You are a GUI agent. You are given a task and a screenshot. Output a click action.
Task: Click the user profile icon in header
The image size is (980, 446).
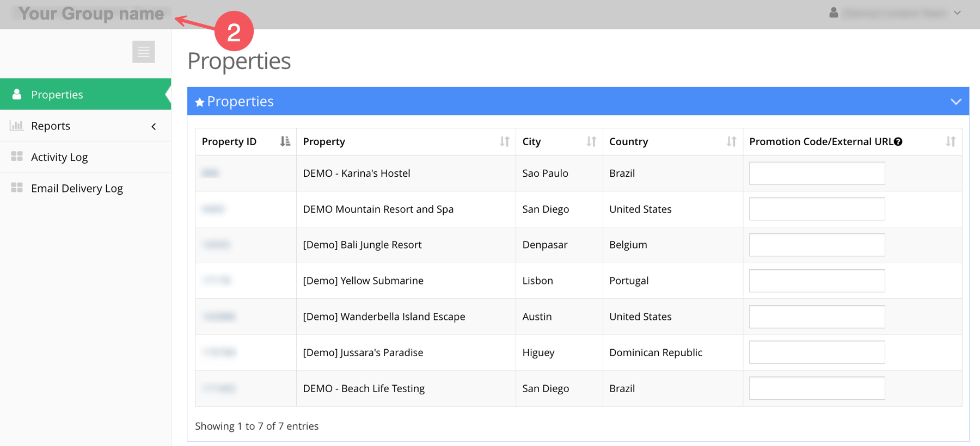[834, 13]
